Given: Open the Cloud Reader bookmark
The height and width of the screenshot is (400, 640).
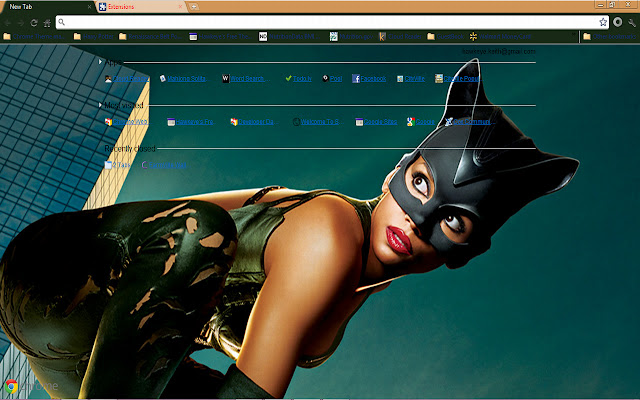Looking at the screenshot, I should (400, 36).
